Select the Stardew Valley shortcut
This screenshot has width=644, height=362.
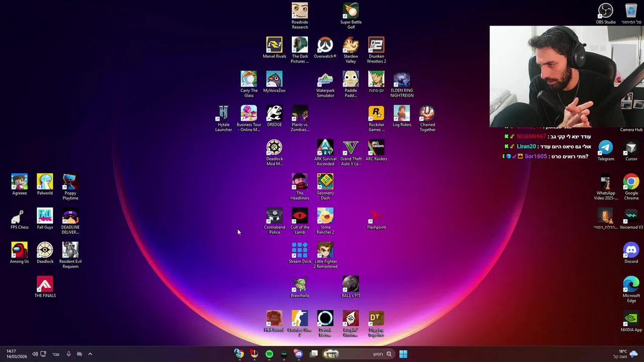point(351,50)
